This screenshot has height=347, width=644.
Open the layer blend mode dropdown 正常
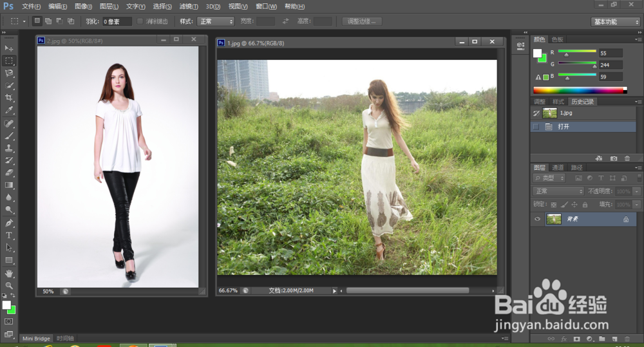tap(558, 191)
